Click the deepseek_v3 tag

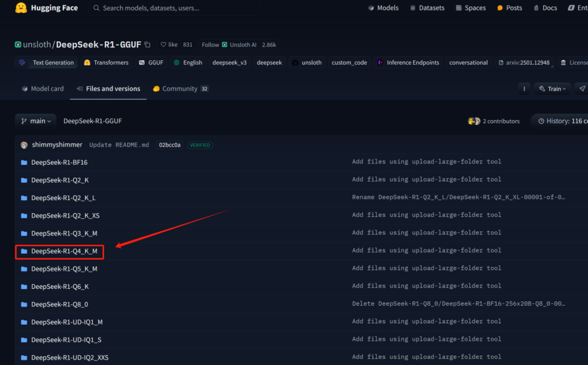click(230, 63)
